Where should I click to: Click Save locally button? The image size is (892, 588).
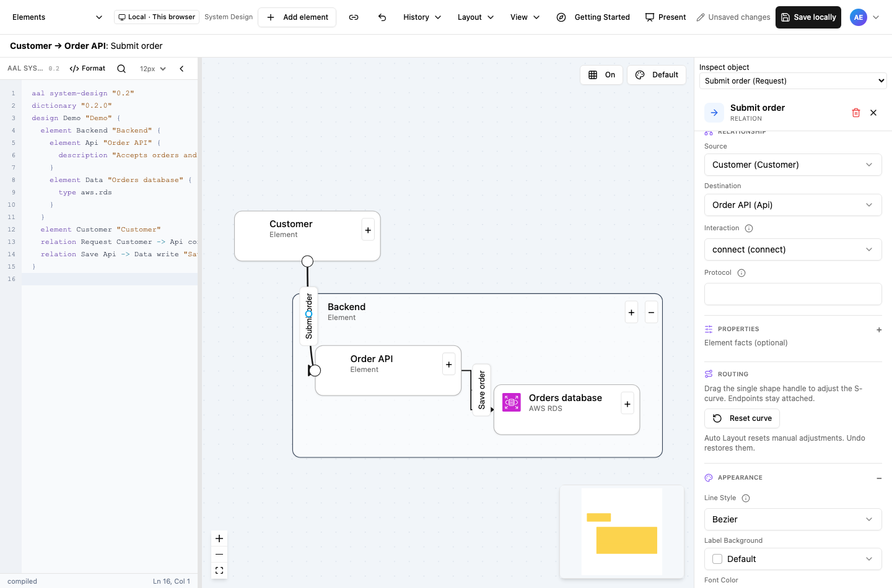coord(808,17)
